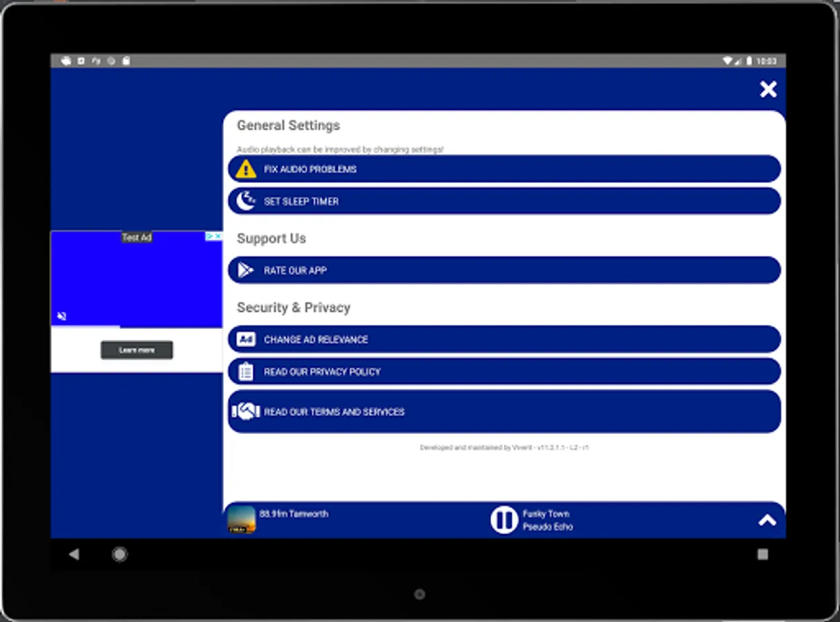
Task: Close the settings panel with the X
Action: 767,89
